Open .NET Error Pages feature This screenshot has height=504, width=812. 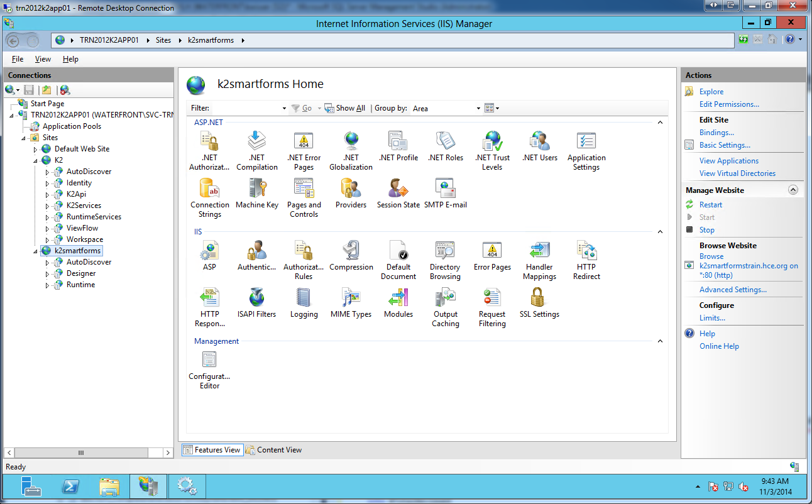304,151
